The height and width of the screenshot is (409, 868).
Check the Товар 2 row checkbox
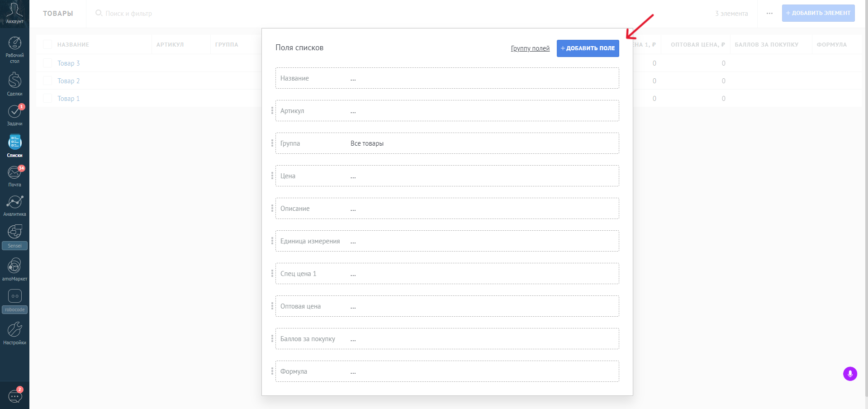click(x=47, y=81)
